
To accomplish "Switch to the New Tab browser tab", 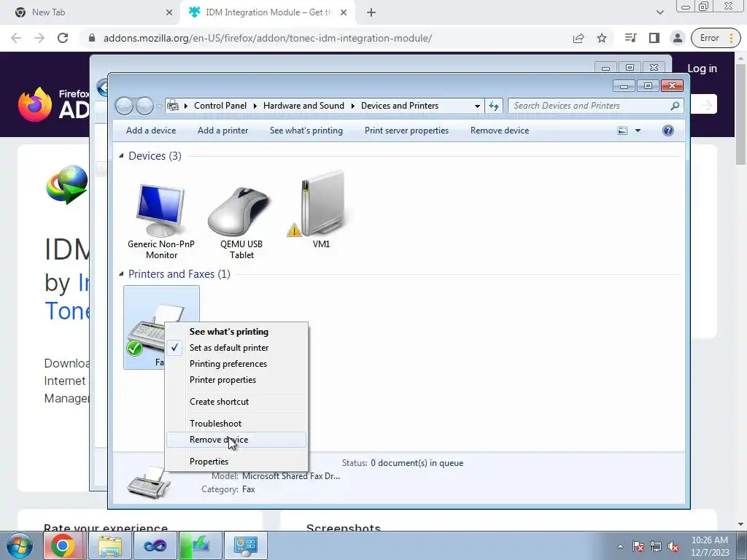I will click(90, 12).
